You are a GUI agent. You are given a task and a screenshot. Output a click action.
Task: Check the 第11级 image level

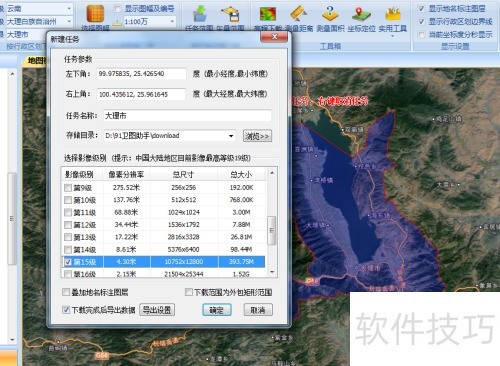pyautogui.click(x=68, y=212)
